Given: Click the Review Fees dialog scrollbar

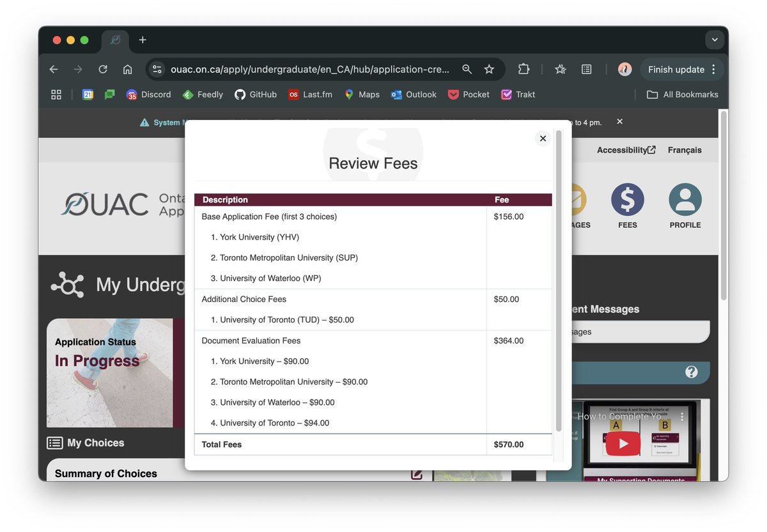Looking at the screenshot, I should tap(559, 281).
